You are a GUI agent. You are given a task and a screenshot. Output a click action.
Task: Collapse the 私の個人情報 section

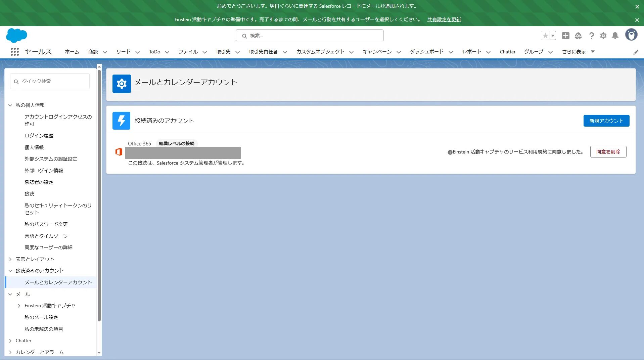[x=10, y=105]
